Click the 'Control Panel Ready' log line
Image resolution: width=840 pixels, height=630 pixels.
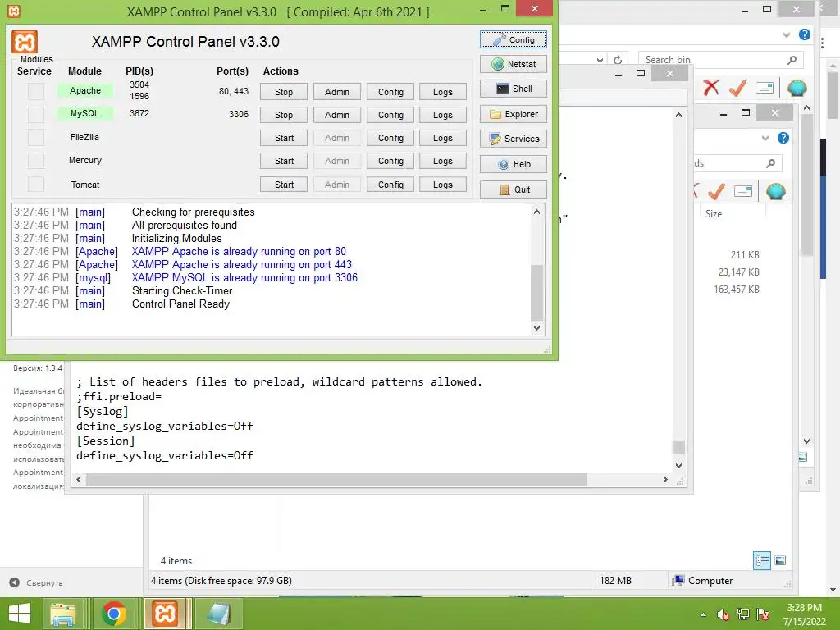tap(180, 304)
